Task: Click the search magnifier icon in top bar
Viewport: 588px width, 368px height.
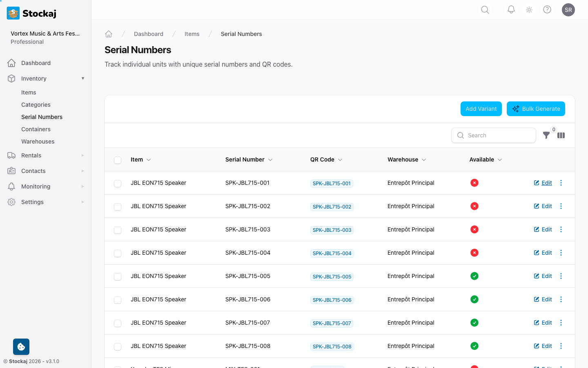Action: [x=485, y=10]
